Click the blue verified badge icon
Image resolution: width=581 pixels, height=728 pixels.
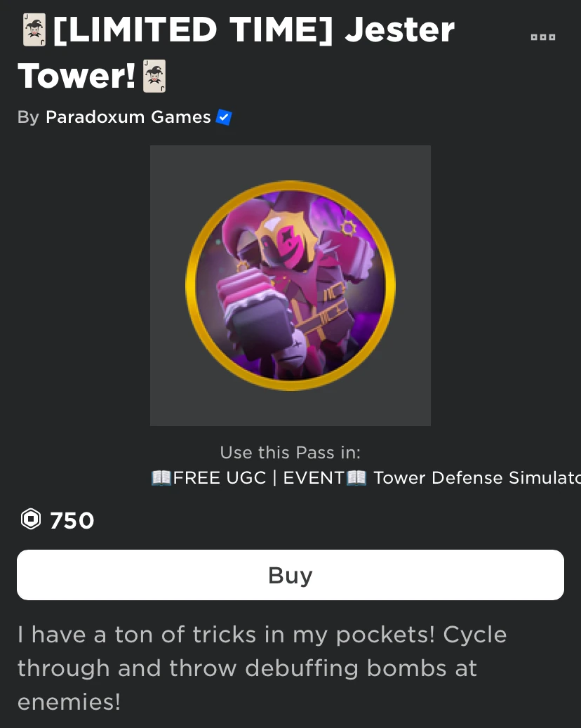(224, 117)
